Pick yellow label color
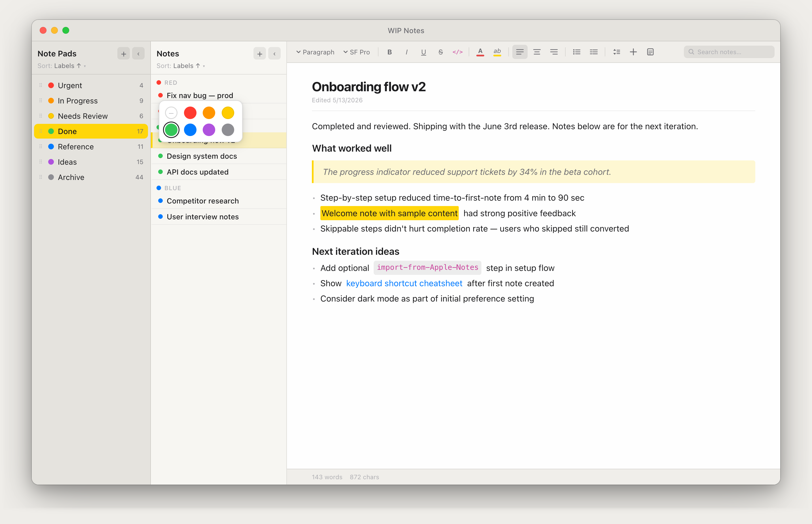812x524 pixels. [x=228, y=113]
